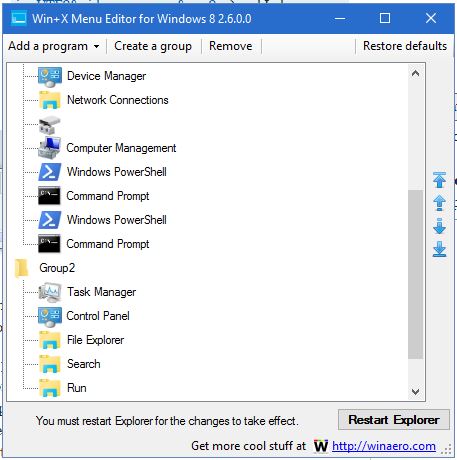Select the Device Manager icon

[50, 76]
